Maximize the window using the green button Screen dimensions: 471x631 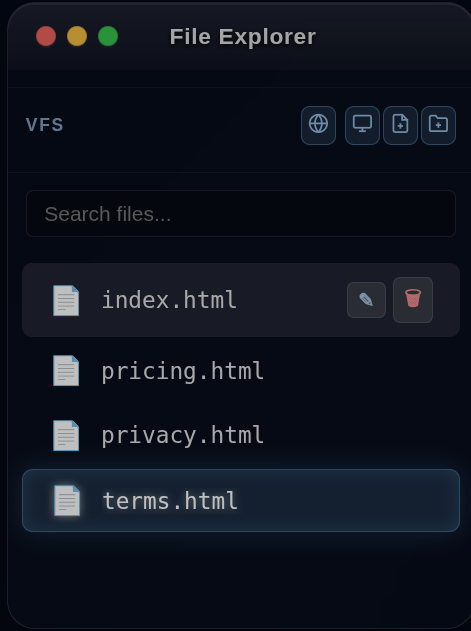click(x=108, y=36)
